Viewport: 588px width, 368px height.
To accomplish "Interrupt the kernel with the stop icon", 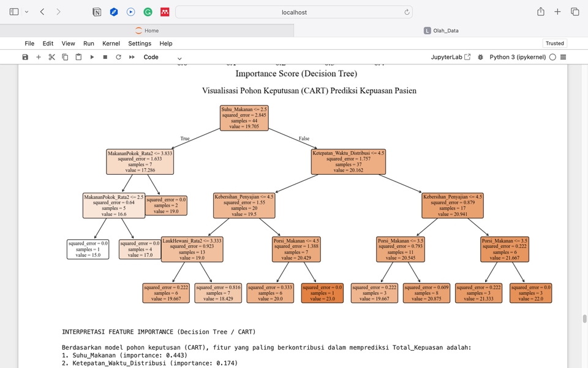I will pyautogui.click(x=105, y=57).
